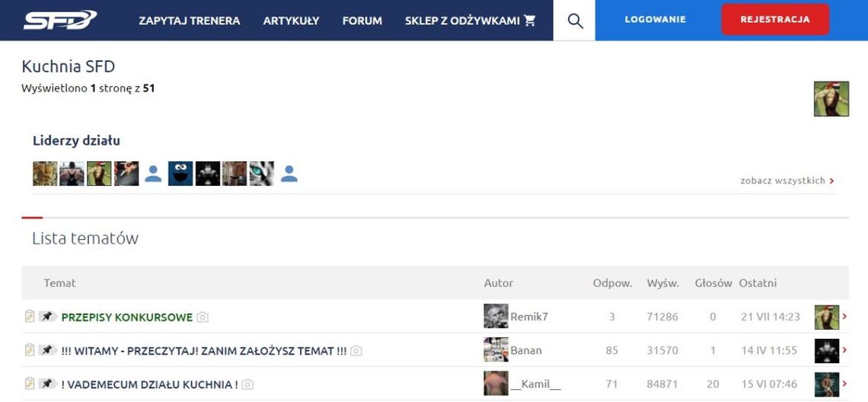
Task: Open the search magnifier icon
Action: pyautogui.click(x=576, y=21)
